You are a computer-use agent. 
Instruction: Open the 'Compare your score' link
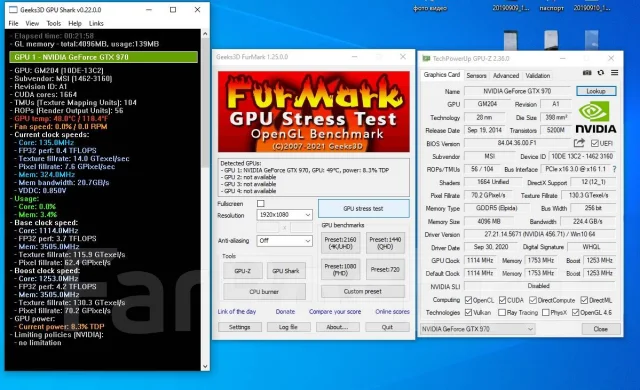(335, 311)
